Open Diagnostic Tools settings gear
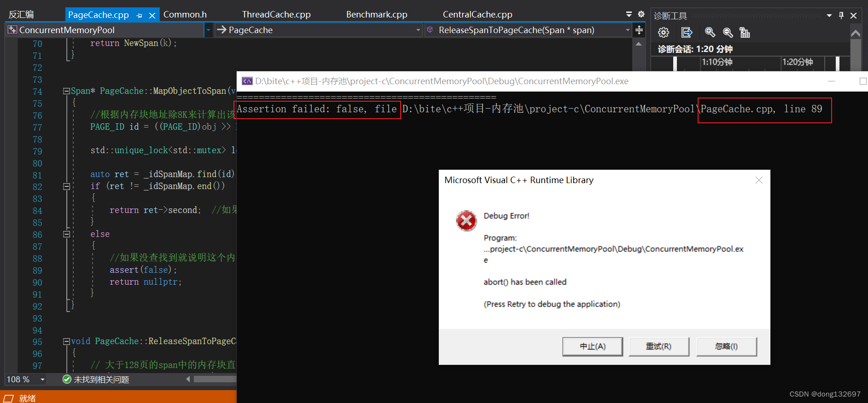The image size is (868, 403). (x=664, y=33)
